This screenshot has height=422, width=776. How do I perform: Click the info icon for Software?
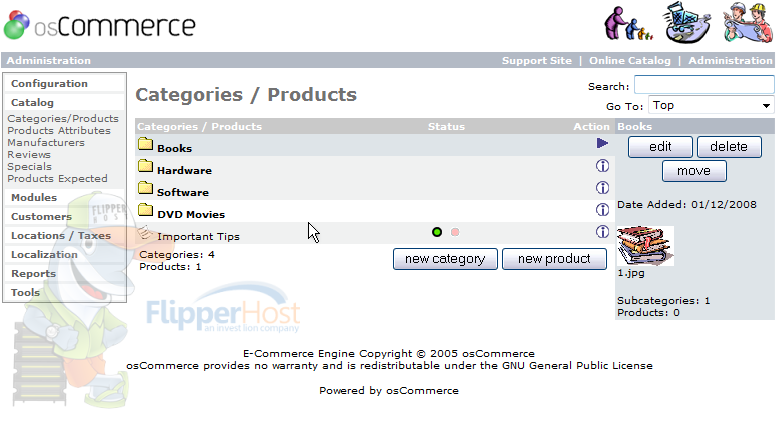(602, 188)
